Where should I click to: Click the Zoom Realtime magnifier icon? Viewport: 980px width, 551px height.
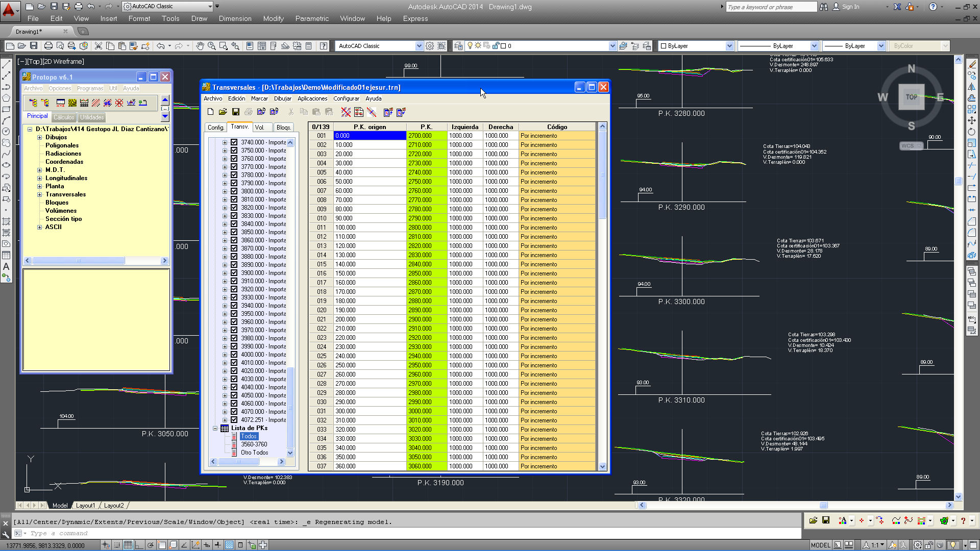212,46
